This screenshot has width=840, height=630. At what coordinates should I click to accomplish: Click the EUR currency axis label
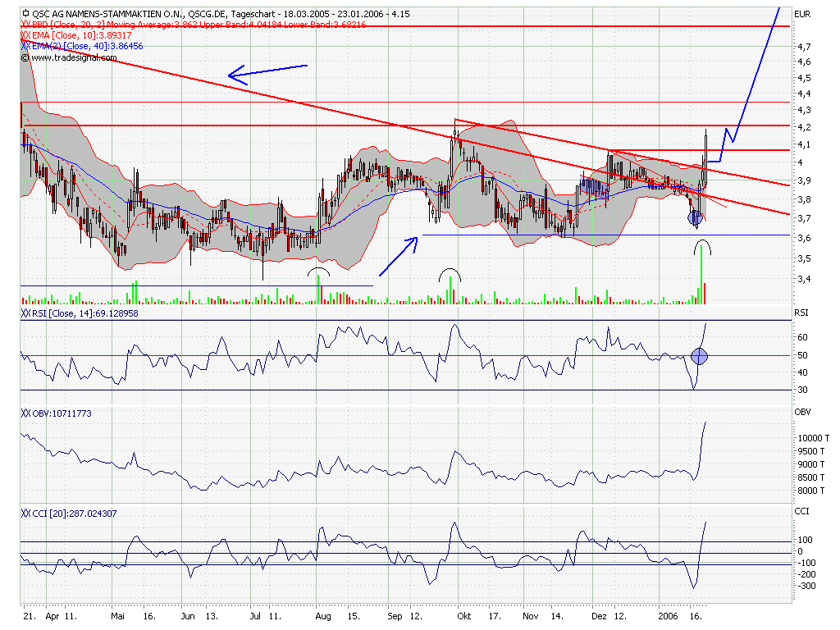[x=802, y=15]
